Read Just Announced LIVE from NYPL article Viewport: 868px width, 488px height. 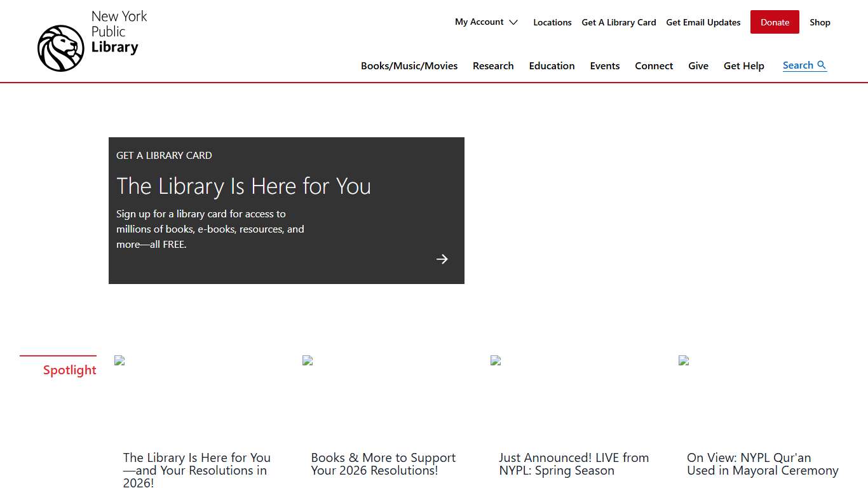click(573, 464)
